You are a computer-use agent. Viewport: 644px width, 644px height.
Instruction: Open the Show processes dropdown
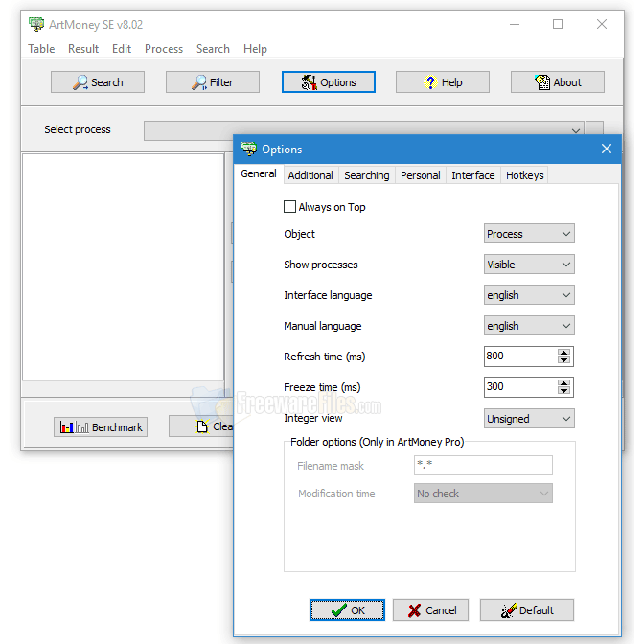(x=529, y=264)
